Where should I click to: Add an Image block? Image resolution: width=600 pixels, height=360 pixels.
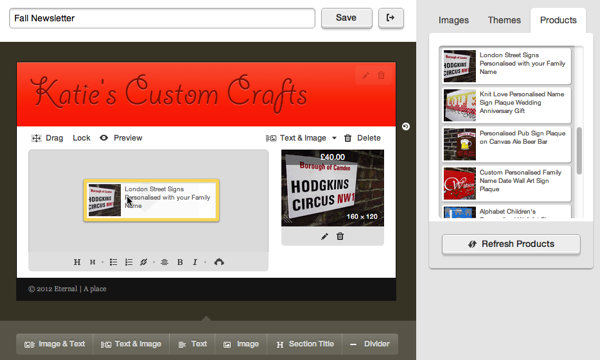241,344
